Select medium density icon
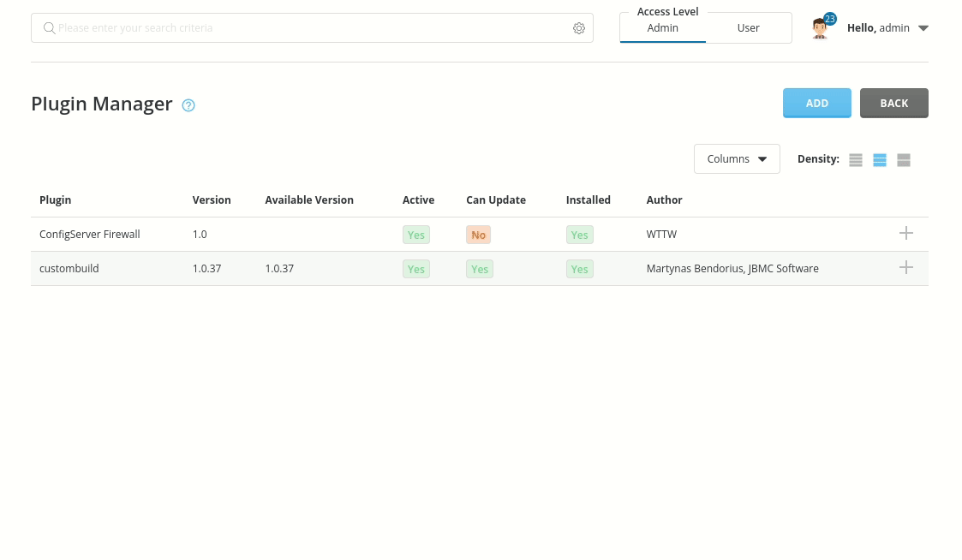 click(x=880, y=160)
